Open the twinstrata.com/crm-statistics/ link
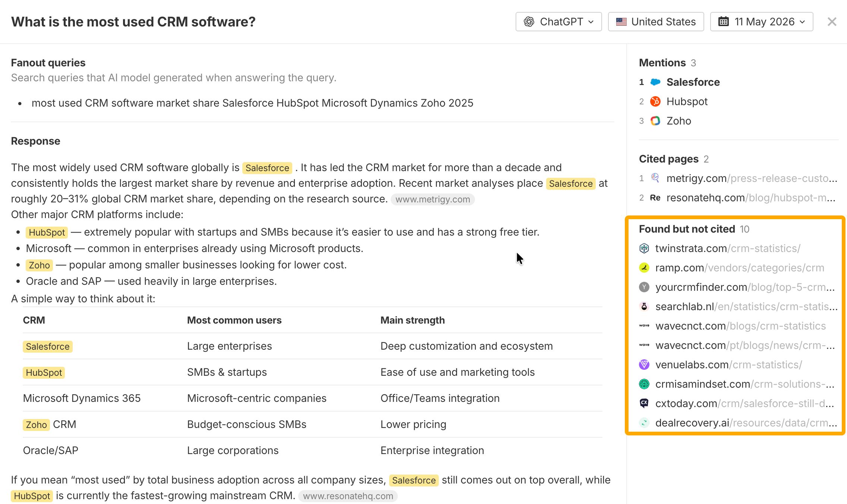 click(x=728, y=248)
